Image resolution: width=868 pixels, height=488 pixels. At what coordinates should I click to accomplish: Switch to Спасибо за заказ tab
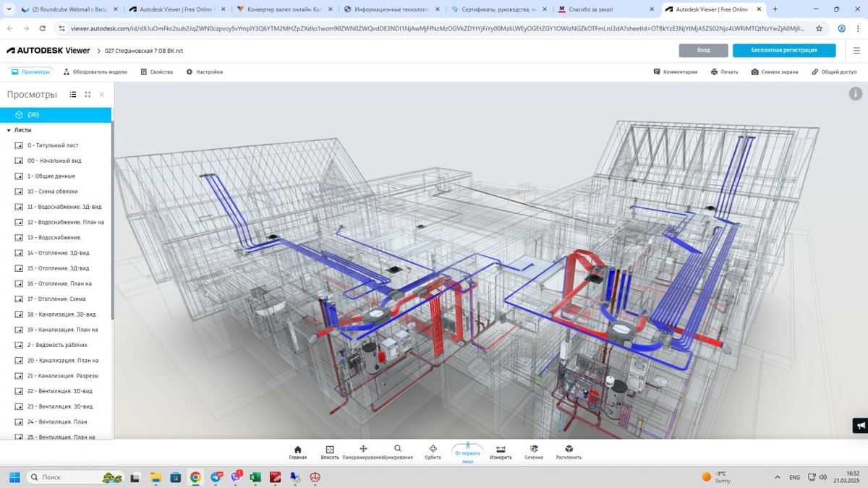(606, 9)
